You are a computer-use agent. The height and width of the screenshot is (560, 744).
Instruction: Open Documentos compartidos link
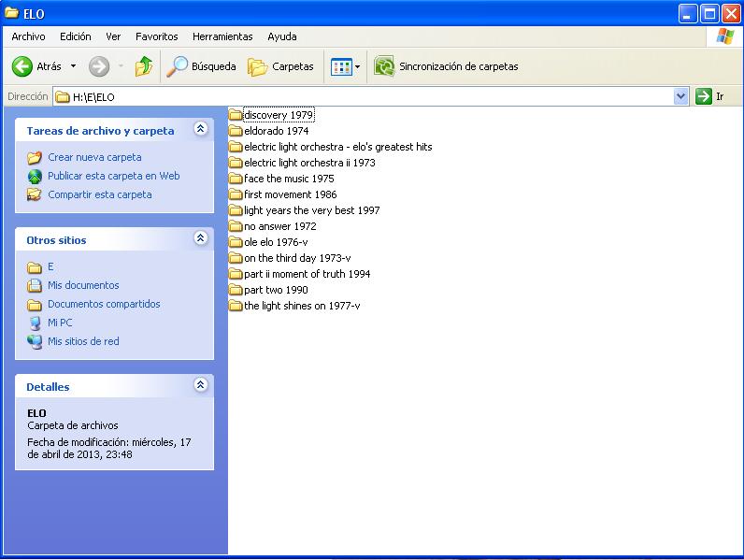pos(104,304)
